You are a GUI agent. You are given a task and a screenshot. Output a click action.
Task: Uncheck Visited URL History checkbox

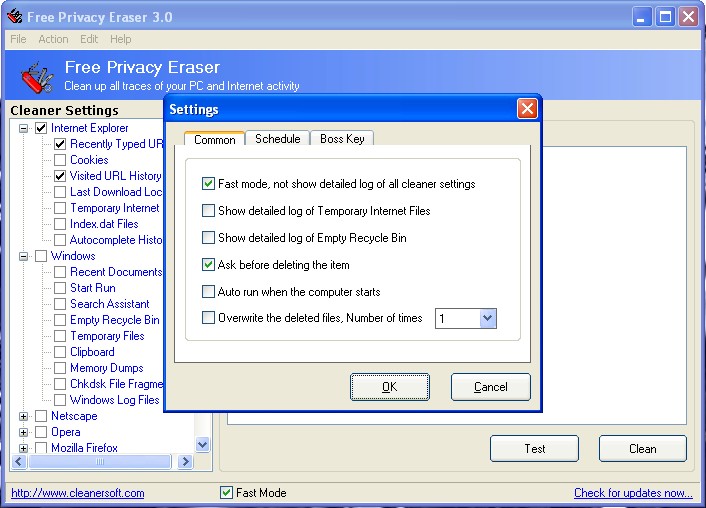click(x=60, y=176)
